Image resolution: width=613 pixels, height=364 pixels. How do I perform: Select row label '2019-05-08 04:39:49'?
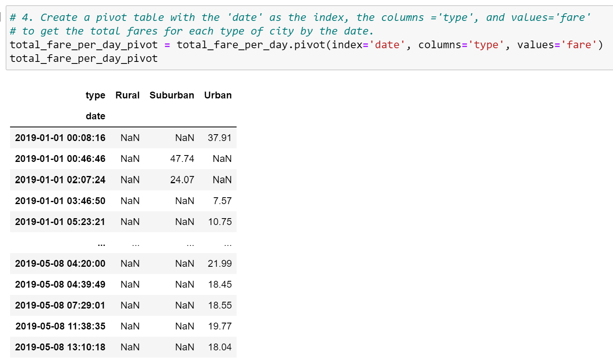point(60,284)
